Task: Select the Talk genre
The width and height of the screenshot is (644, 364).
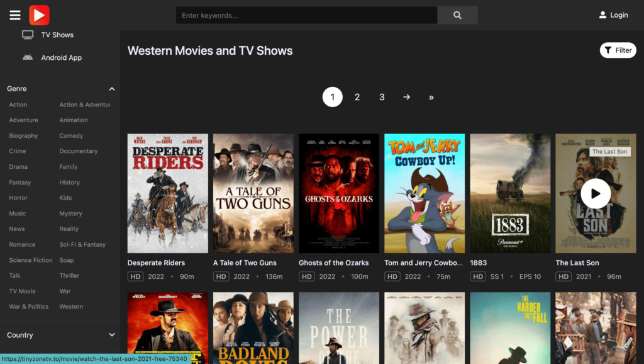Action: coord(14,275)
